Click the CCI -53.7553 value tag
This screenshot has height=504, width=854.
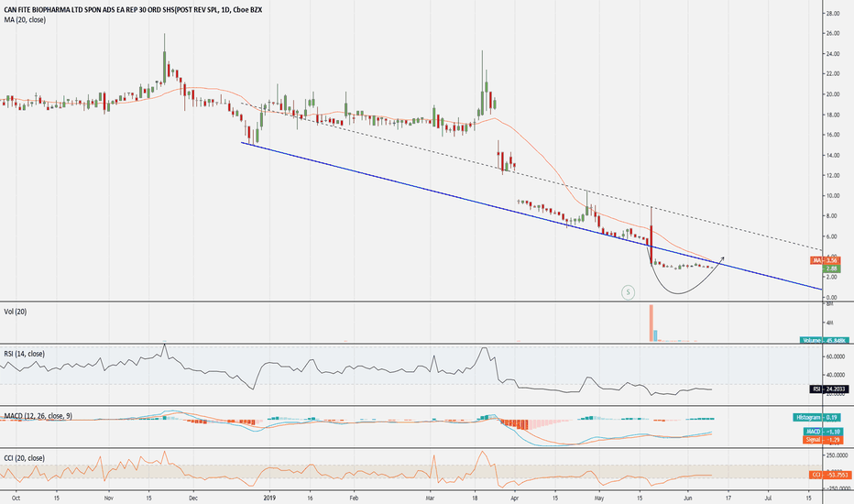click(829, 475)
